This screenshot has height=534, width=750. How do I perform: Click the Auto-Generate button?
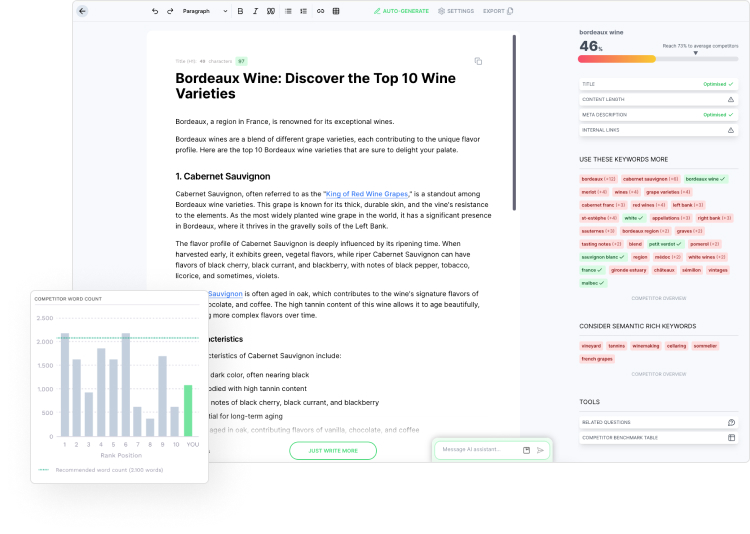[401, 11]
